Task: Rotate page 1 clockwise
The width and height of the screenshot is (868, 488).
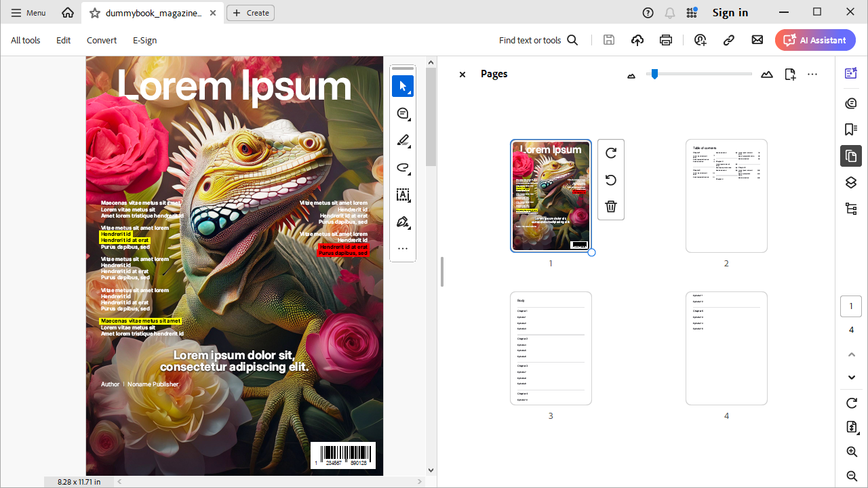Action: point(611,153)
